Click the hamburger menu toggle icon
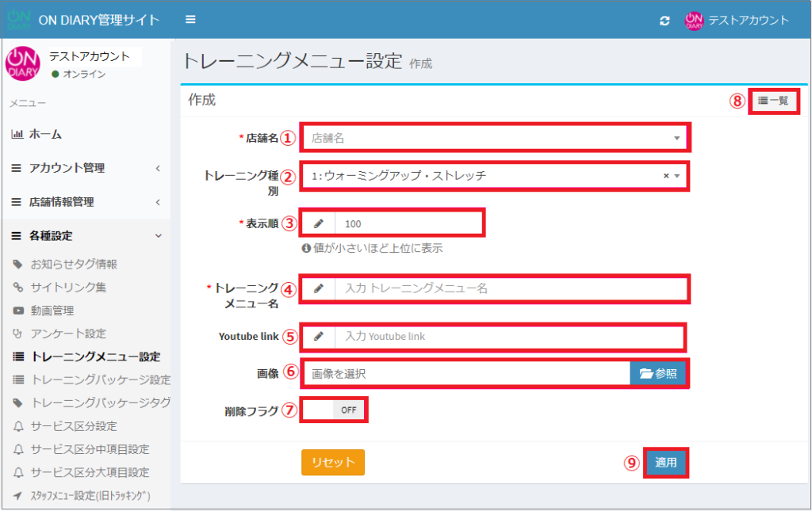This screenshot has width=812, height=511. pos(190,20)
